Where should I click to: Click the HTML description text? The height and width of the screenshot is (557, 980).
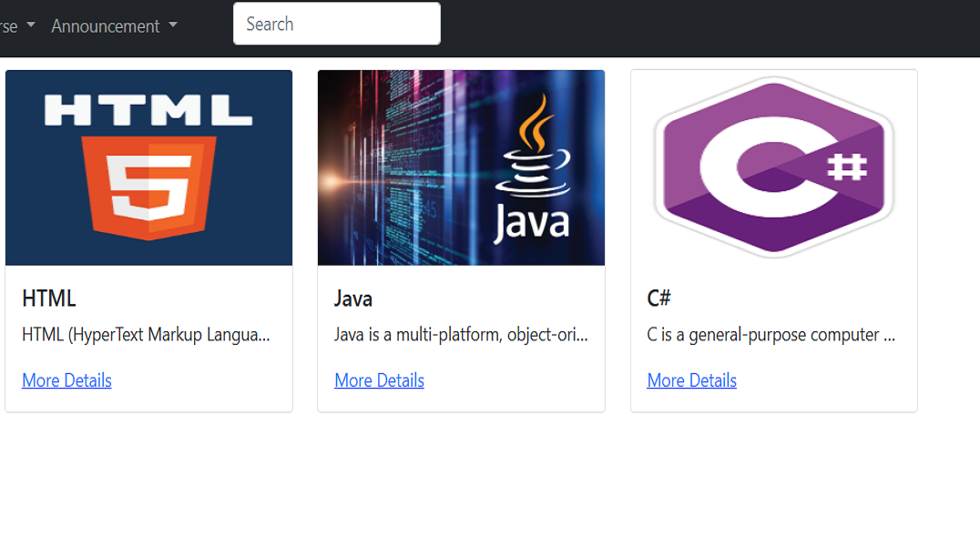click(147, 335)
